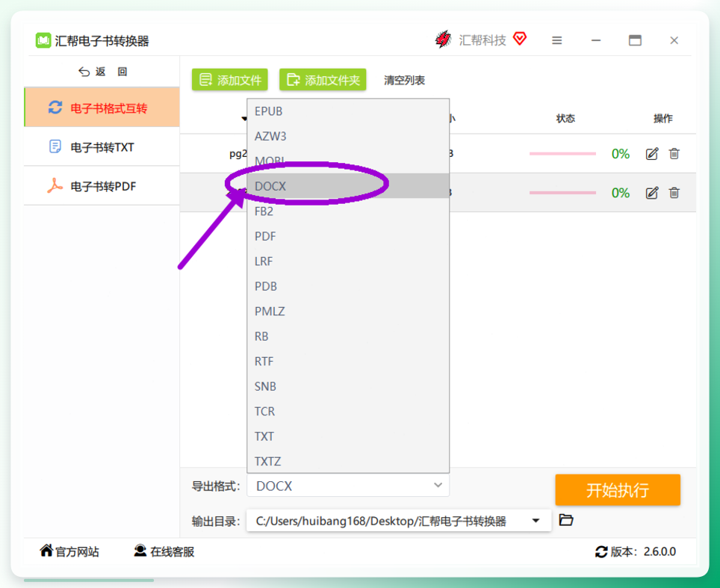Edit the first file row entry
This screenshot has width=720, height=588.
pos(652,154)
